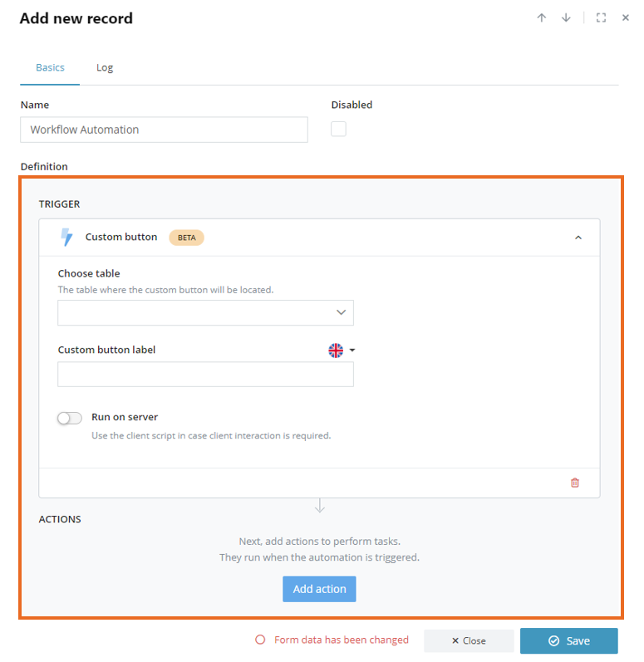Click the Close button at bottom
644x662 pixels.
click(x=469, y=640)
